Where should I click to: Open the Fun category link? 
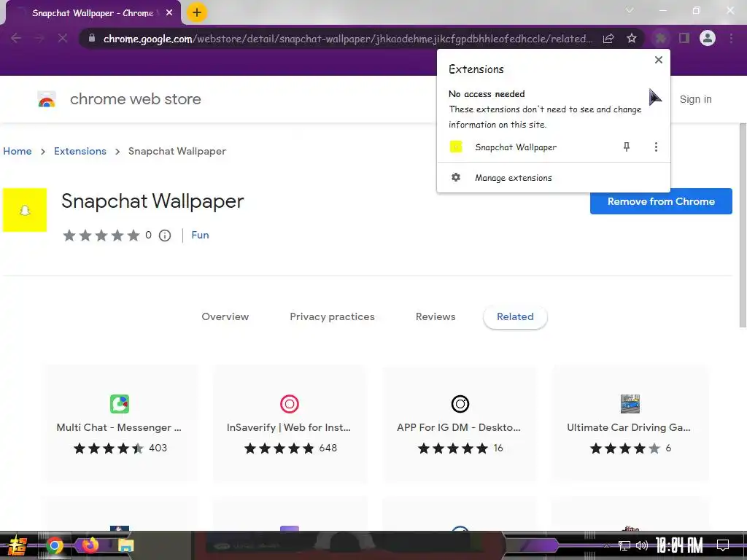pos(200,235)
